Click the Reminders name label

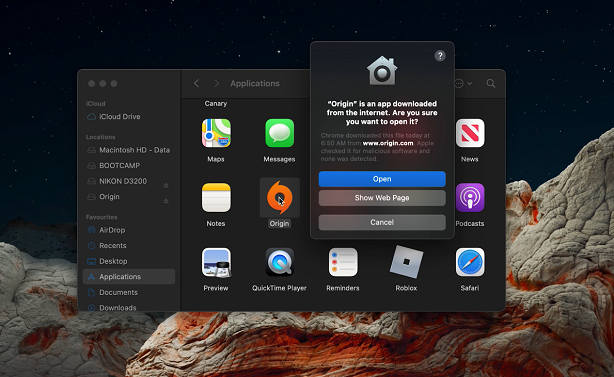click(x=343, y=288)
